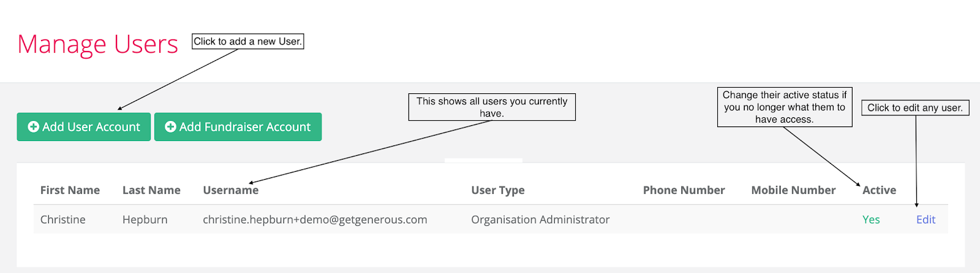The height and width of the screenshot is (273, 980).
Task: Click the Manage Users page heading
Action: click(98, 44)
